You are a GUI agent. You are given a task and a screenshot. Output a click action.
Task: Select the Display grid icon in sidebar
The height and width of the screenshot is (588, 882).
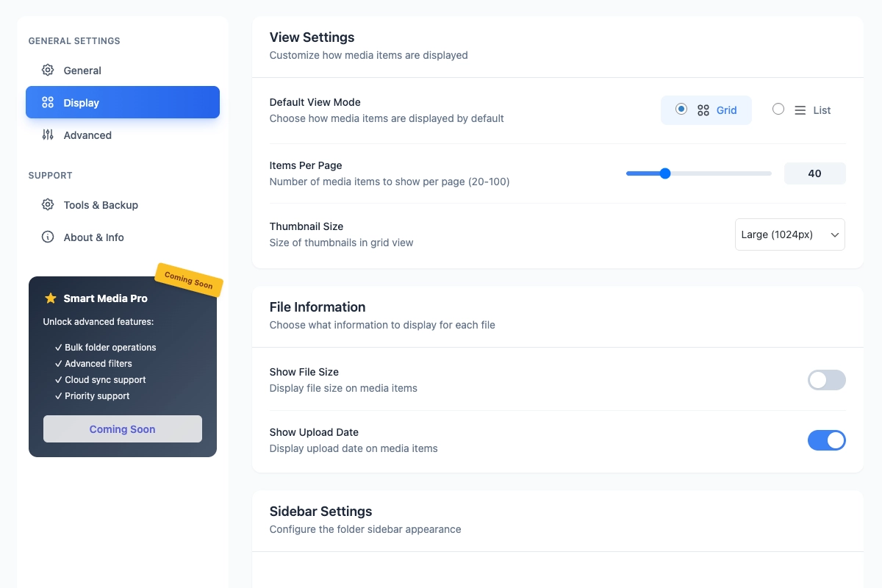(48, 102)
